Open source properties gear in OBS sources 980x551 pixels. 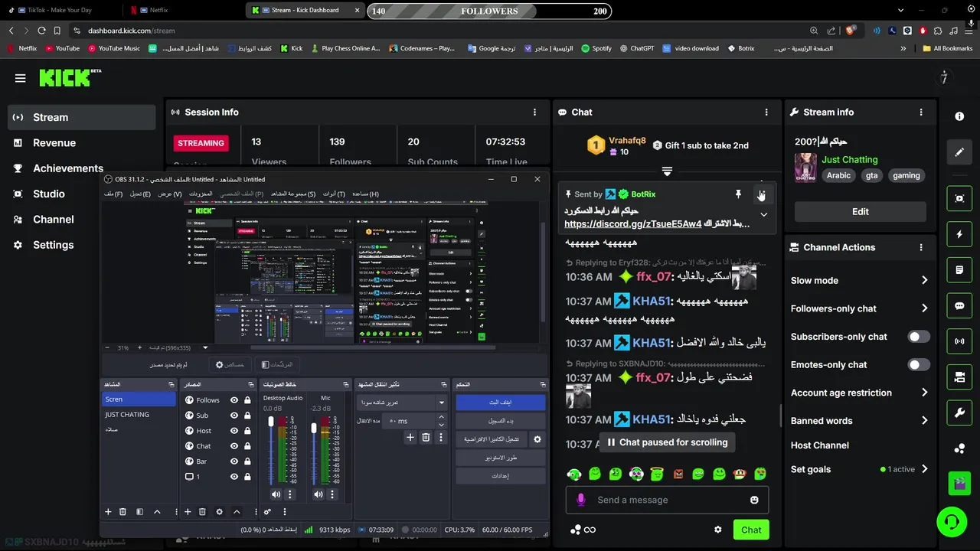[x=219, y=512]
